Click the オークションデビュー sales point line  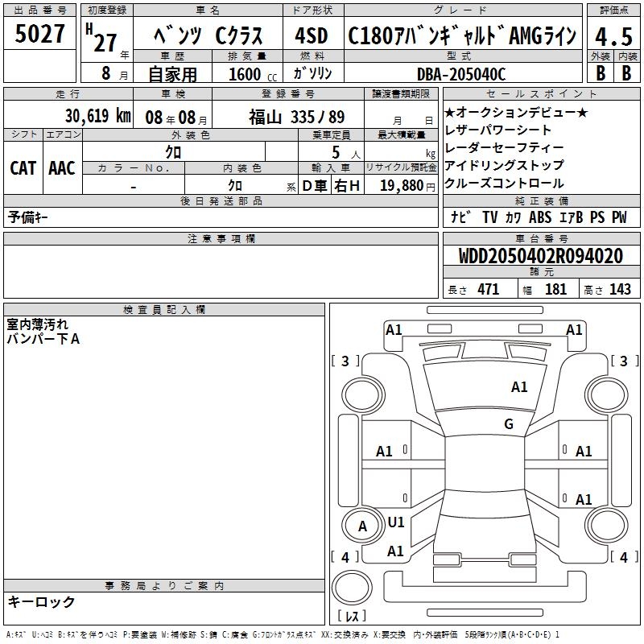(516, 112)
